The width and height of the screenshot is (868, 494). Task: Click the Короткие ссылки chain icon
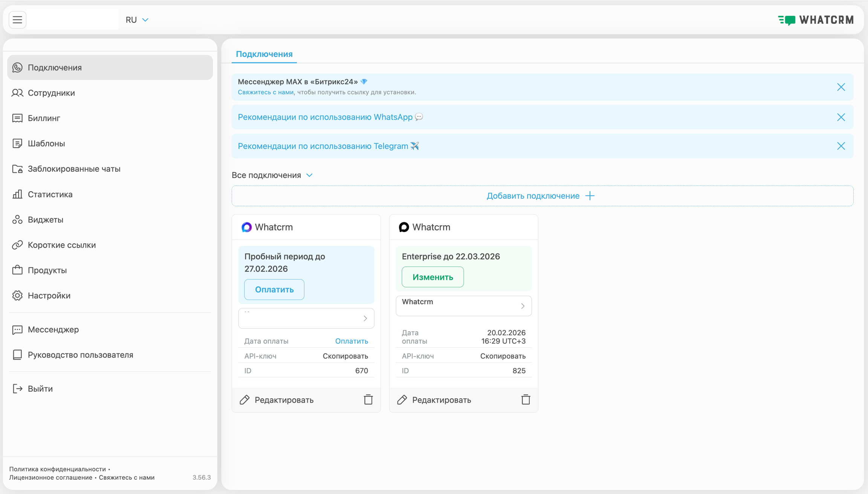click(x=17, y=245)
